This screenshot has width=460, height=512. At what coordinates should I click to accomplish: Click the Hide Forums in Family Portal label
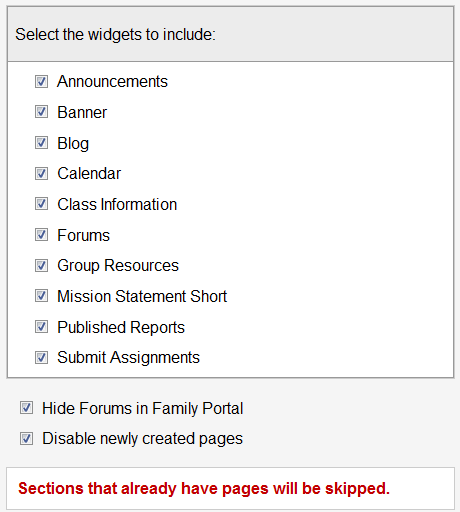click(143, 408)
